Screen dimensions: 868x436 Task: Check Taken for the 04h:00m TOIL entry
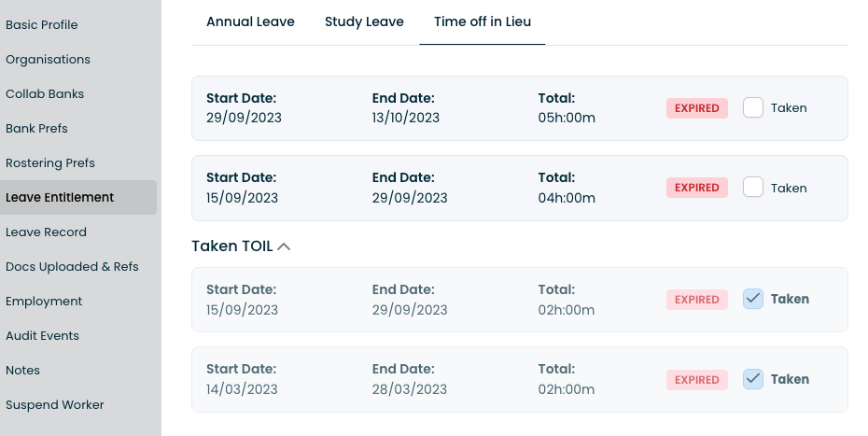click(x=753, y=188)
